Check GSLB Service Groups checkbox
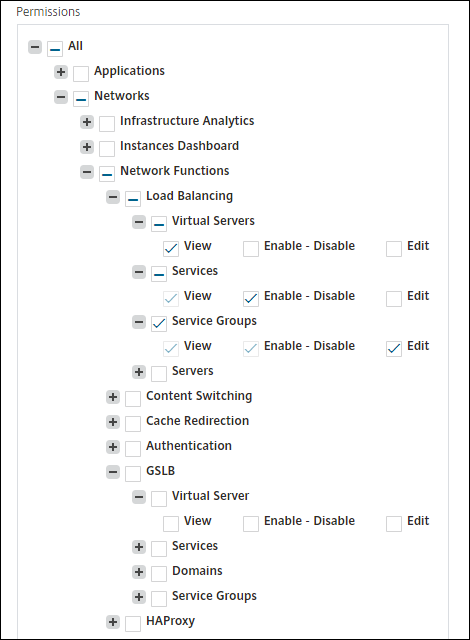Viewport: 470px width, 640px height. [x=159, y=599]
